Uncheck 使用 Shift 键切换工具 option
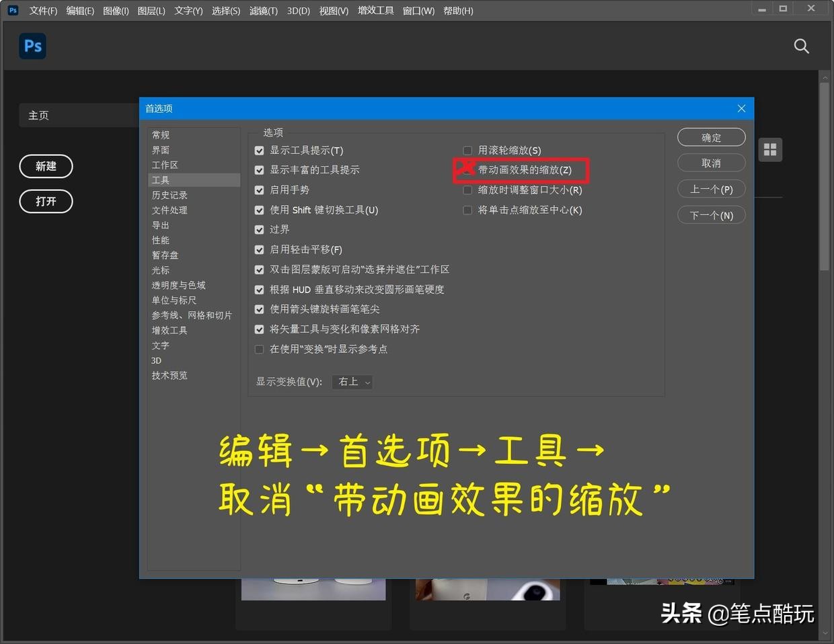 tap(259, 210)
